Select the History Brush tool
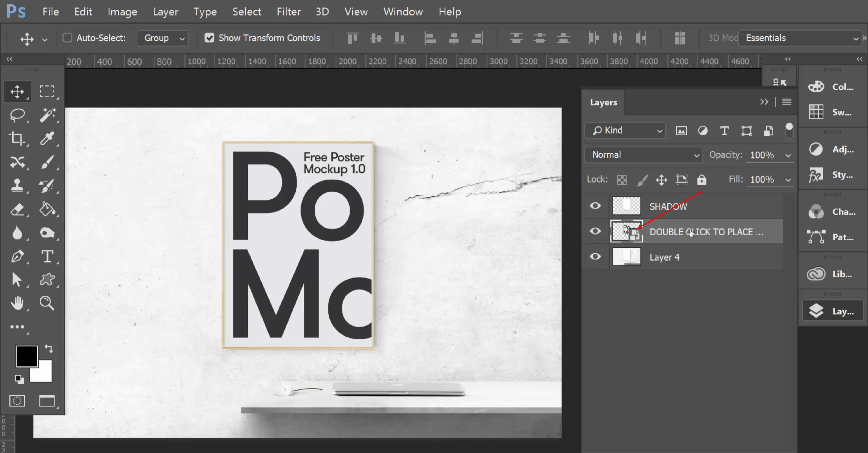The height and width of the screenshot is (453, 868). tap(47, 186)
